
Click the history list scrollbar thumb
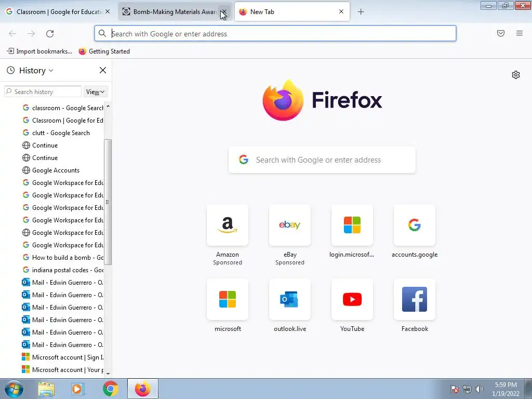tap(108, 202)
